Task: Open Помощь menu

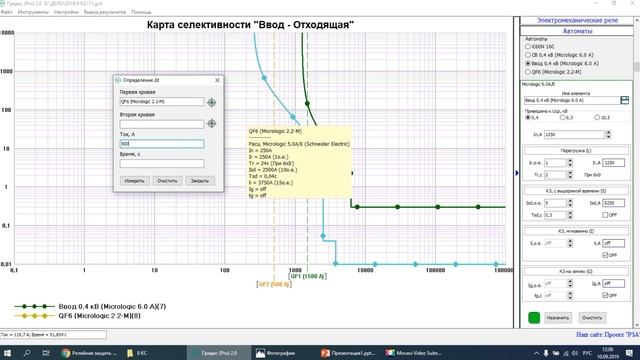Action: (x=141, y=12)
